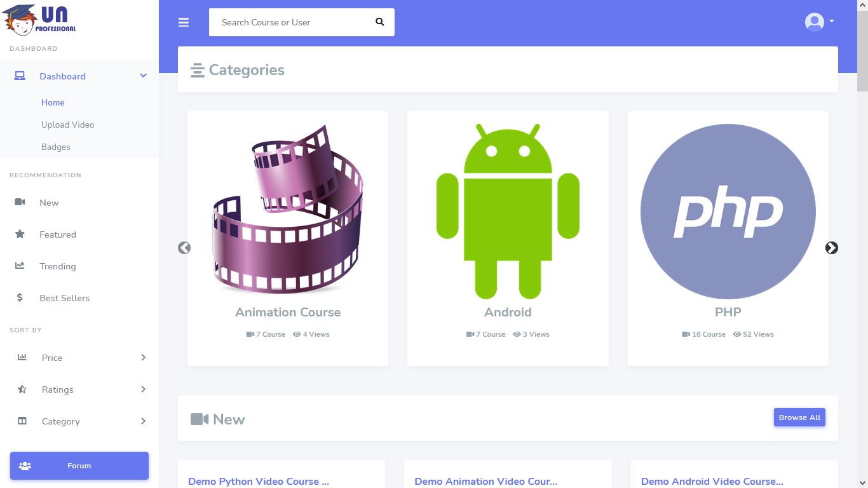Click the Featured star icon
Viewport: 868px width, 488px height.
(x=20, y=234)
